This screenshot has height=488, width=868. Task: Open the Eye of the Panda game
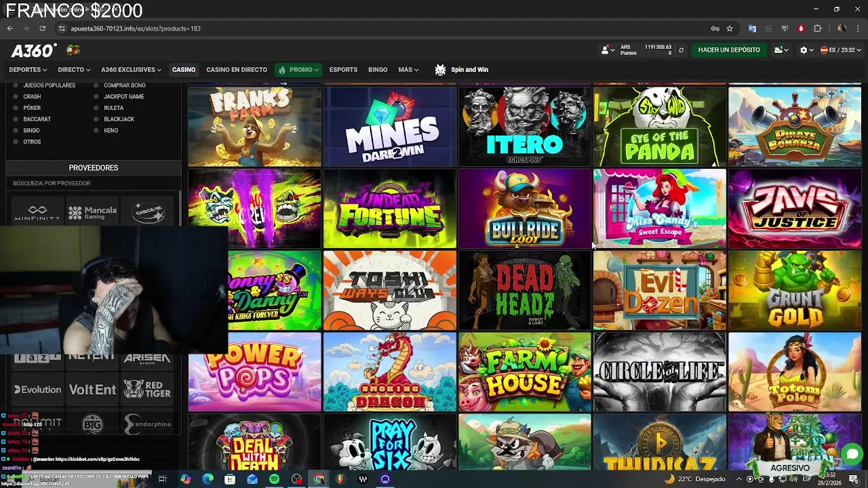[660, 127]
